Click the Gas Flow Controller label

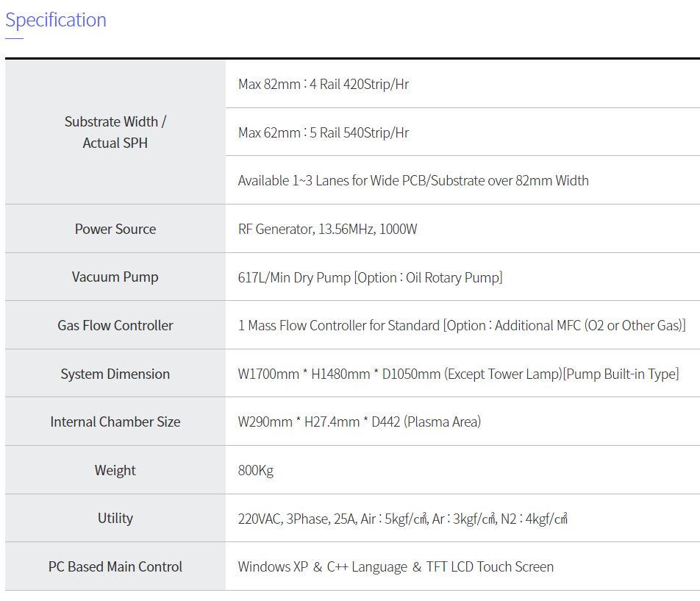115,325
